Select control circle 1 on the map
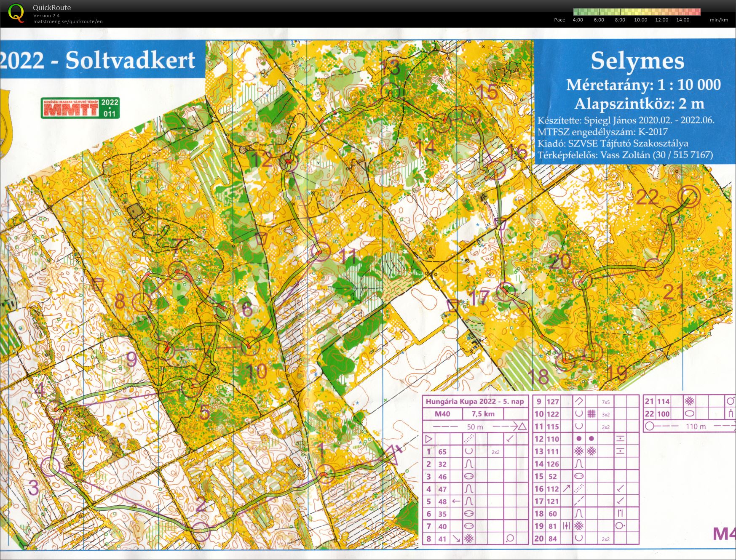This screenshot has height=560, width=736. (325, 475)
